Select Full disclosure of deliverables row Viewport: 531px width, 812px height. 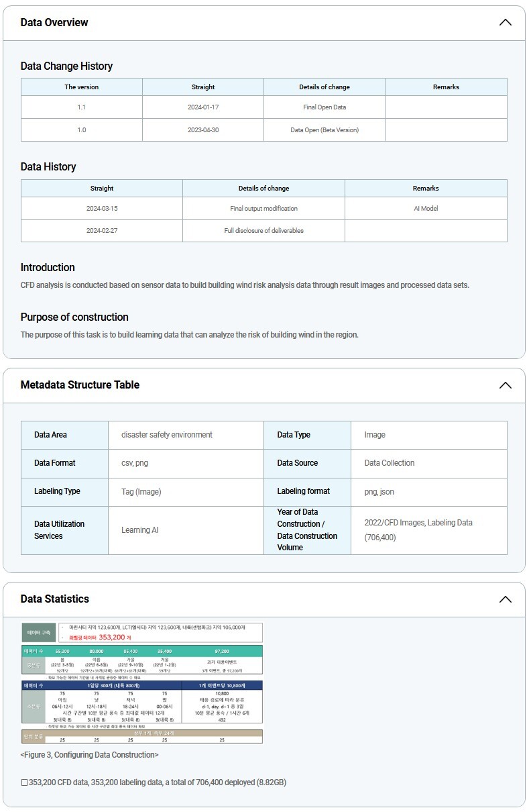pyautogui.click(x=263, y=231)
